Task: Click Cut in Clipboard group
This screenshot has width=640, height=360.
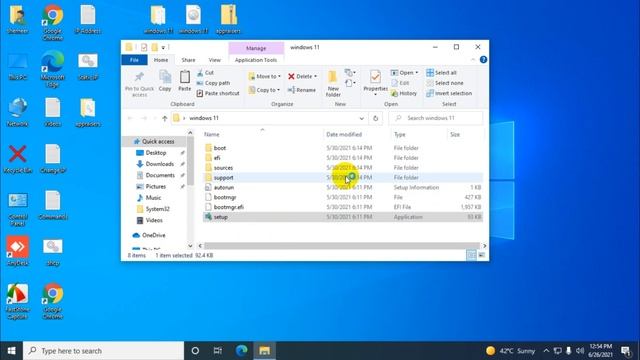Action: (x=205, y=73)
